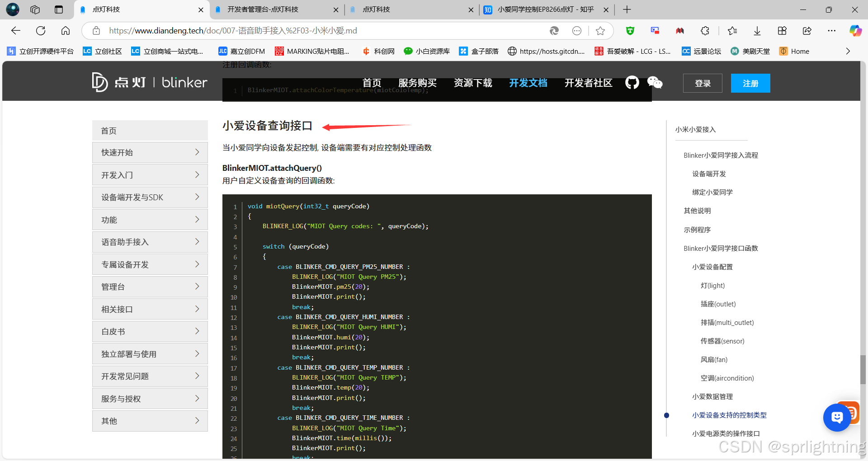
Task: Open the favorites list icon
Action: click(x=732, y=31)
